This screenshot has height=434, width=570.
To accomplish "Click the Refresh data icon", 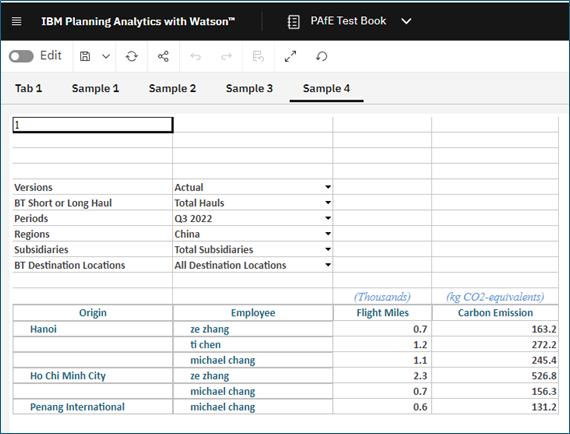I will 132,56.
